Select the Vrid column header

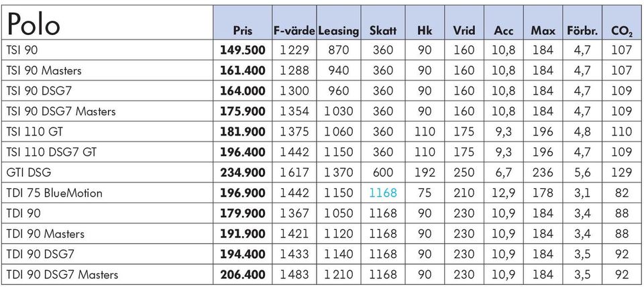[x=464, y=30]
